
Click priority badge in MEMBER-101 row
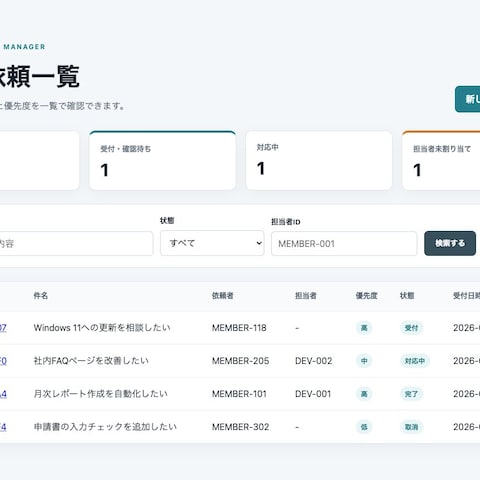coord(364,394)
